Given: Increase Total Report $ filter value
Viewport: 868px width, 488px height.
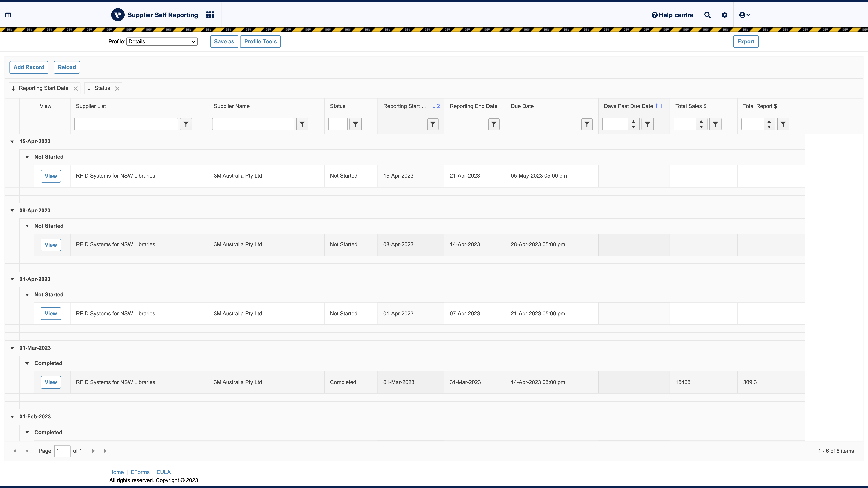Looking at the screenshot, I should (769, 122).
